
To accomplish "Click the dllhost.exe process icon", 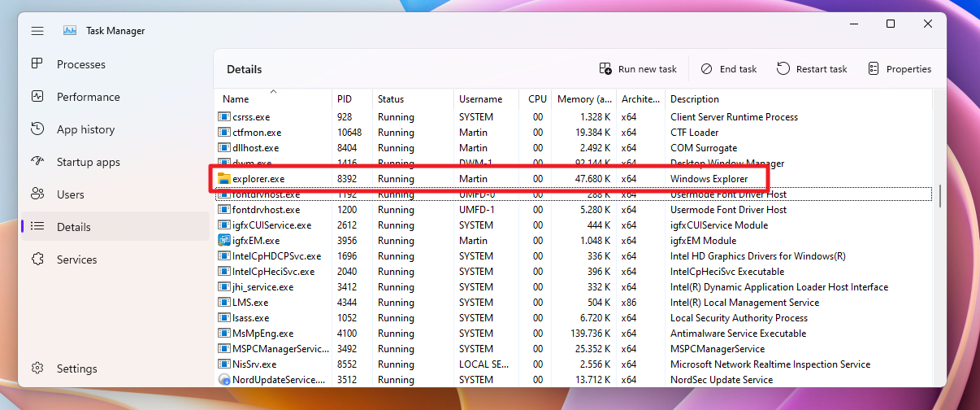I will (x=224, y=148).
